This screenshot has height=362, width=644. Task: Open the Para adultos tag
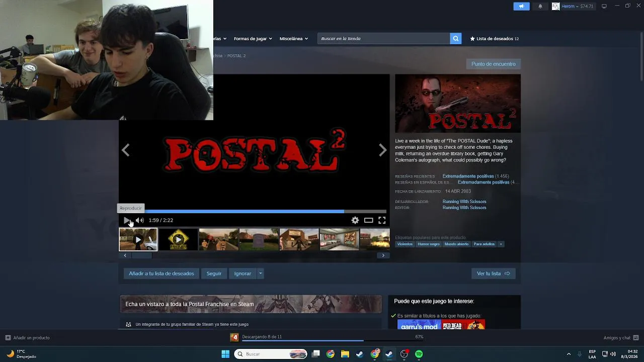pos(484,244)
